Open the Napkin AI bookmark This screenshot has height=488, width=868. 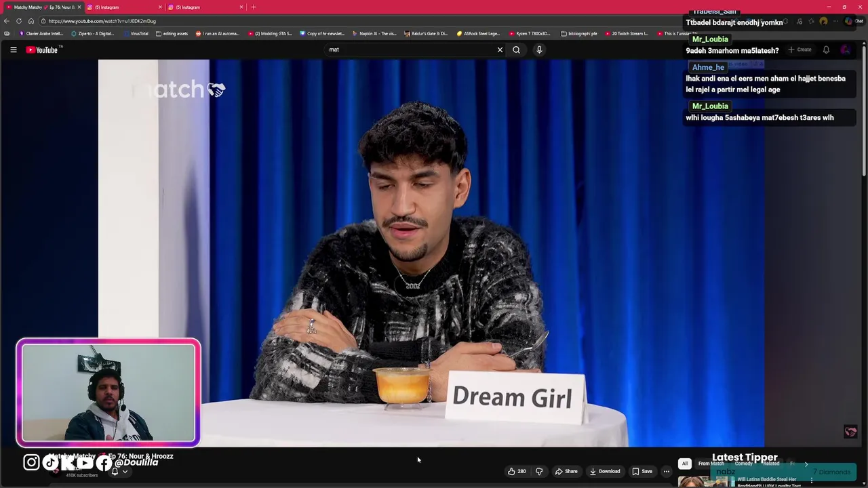pos(374,33)
